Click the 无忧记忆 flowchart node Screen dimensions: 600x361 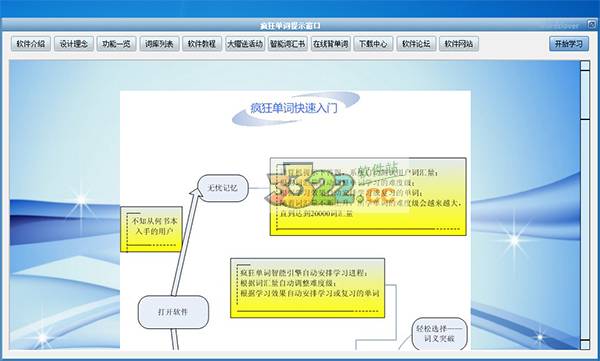223,188
